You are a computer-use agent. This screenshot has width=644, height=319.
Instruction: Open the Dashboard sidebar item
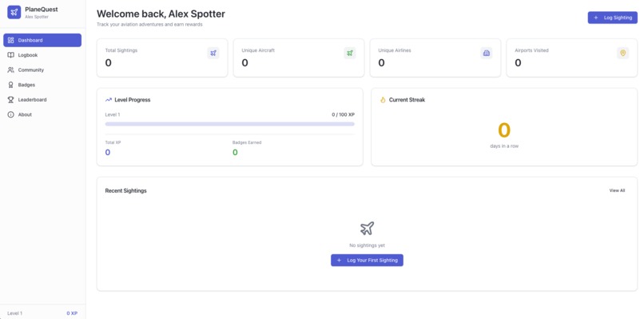coord(42,40)
